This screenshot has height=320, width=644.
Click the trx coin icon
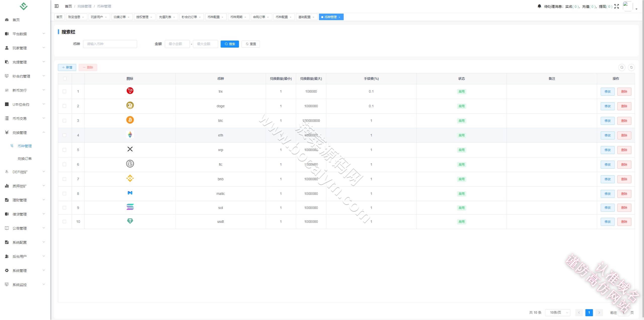coord(130,91)
